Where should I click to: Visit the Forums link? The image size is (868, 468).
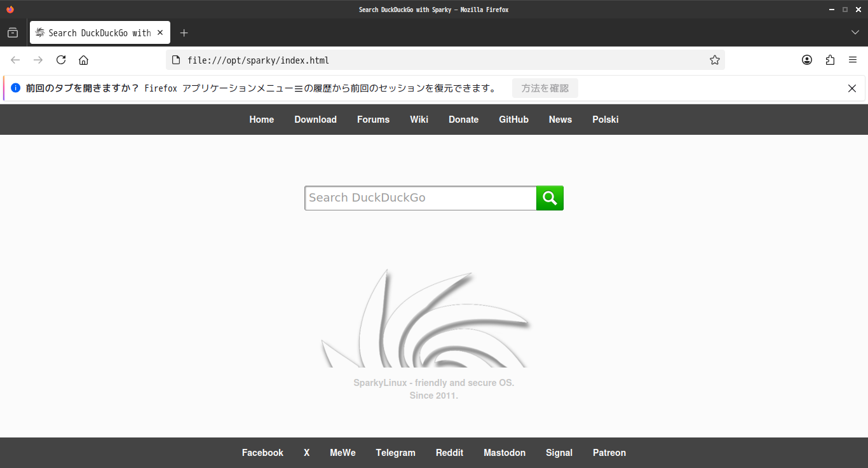(373, 120)
